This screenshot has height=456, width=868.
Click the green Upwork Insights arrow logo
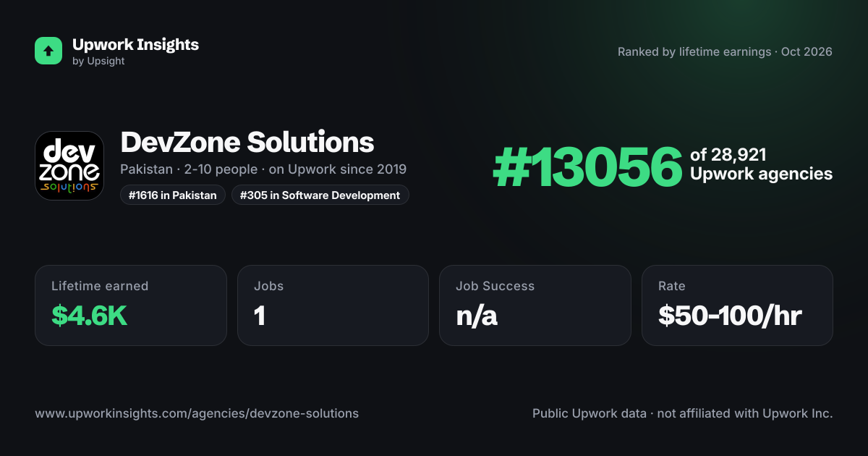point(48,51)
